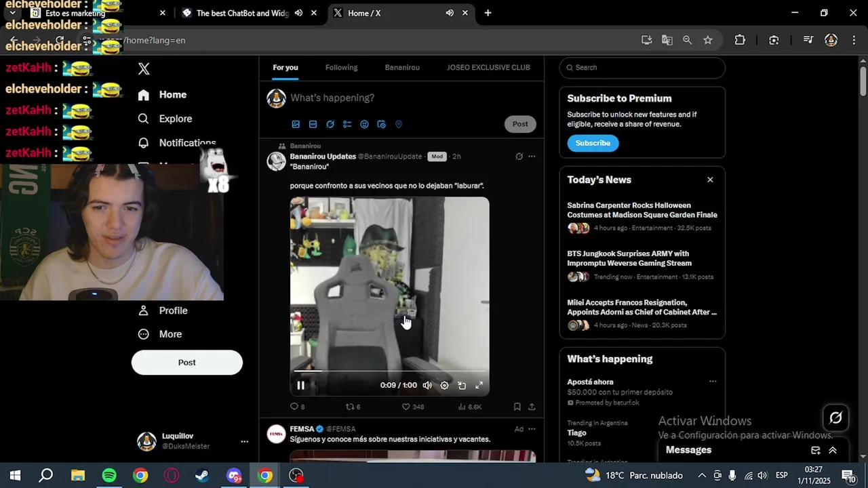Screen dimensions: 868x488
Task: Dismiss the Today's News panel
Action: 710,180
